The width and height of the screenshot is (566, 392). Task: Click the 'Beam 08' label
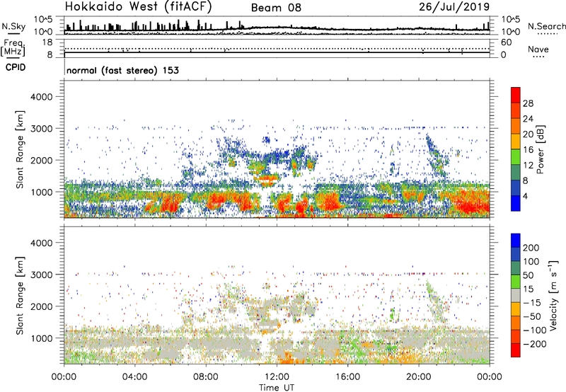[276, 8]
